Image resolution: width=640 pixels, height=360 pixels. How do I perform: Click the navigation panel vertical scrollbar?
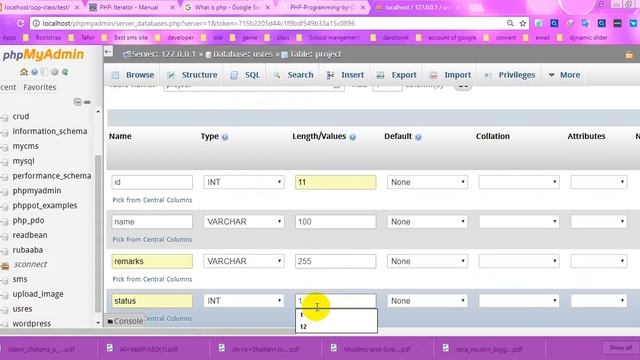[x=98, y=234]
